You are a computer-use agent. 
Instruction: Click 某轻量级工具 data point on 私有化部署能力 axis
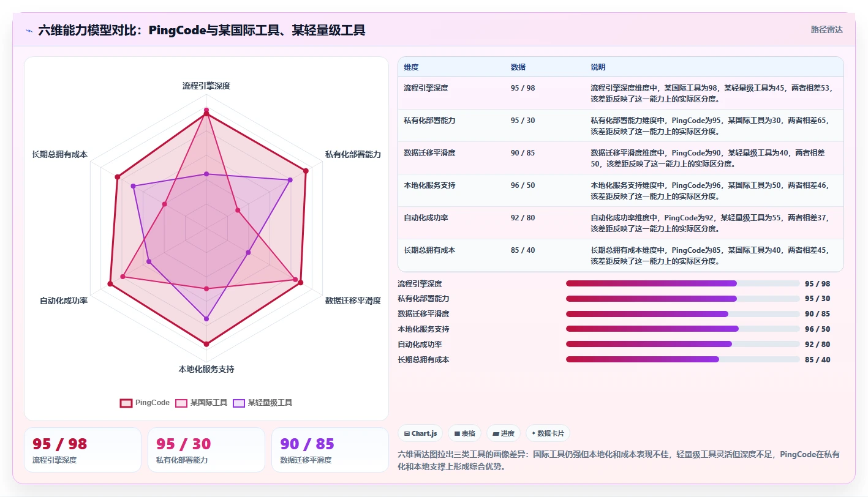click(x=290, y=180)
